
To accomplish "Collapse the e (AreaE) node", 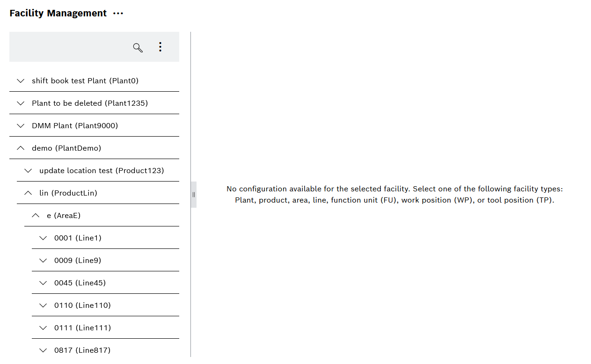I will pyautogui.click(x=35, y=215).
